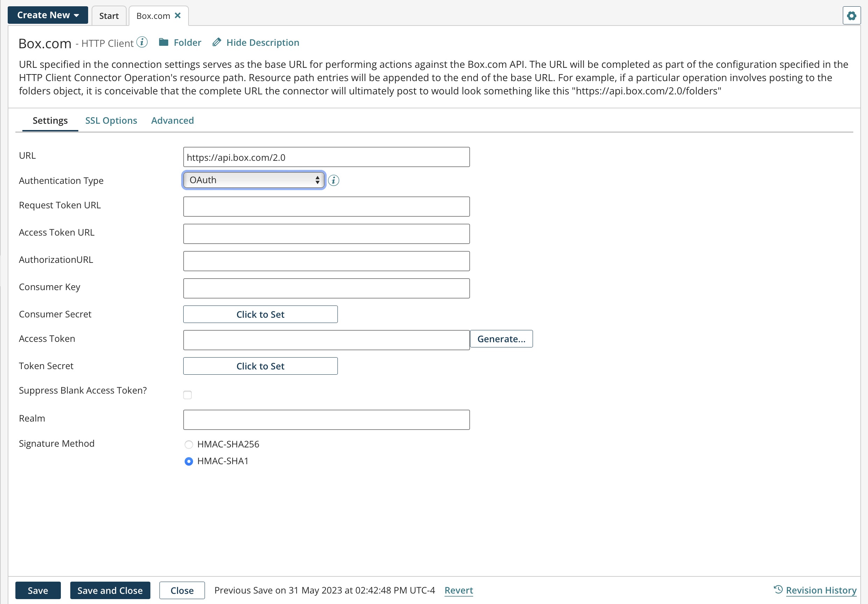868x604 pixels.
Task: Open the Folder icon next to Box.com title
Action: (x=163, y=42)
